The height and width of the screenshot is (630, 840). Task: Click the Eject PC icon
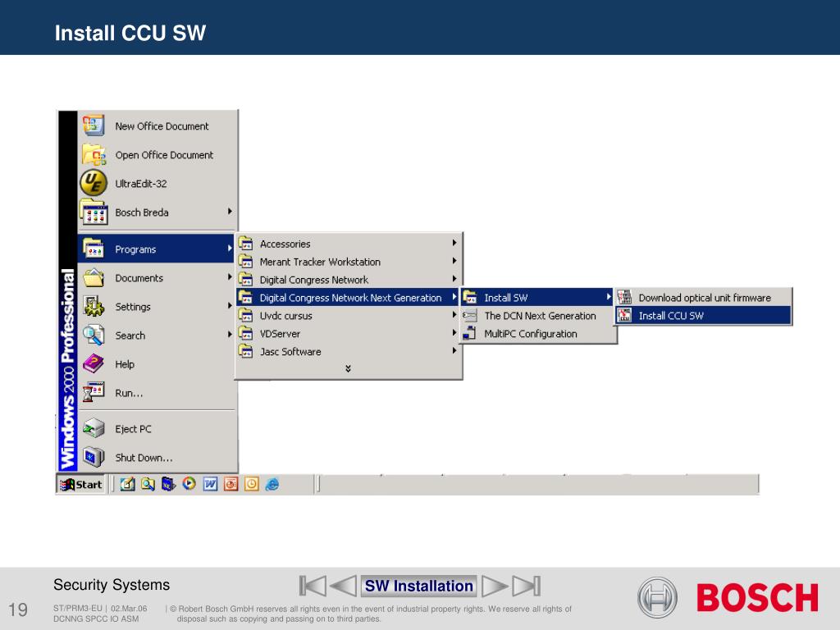(94, 428)
